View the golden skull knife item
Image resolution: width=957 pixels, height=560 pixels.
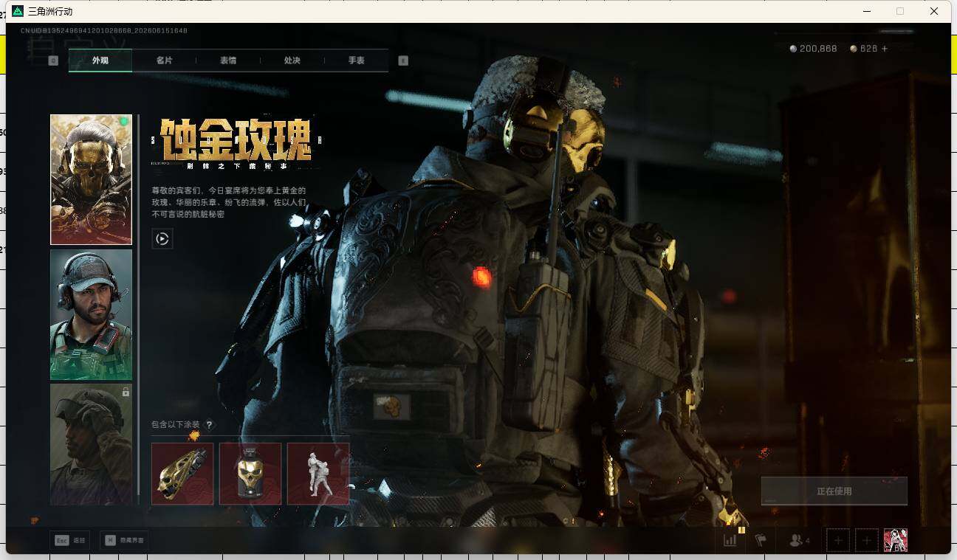pos(182,474)
